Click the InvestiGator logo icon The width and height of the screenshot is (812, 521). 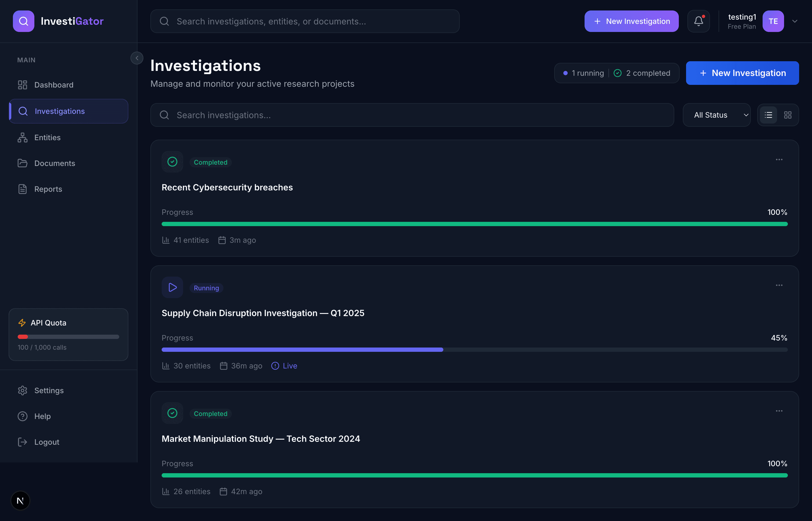click(x=24, y=21)
